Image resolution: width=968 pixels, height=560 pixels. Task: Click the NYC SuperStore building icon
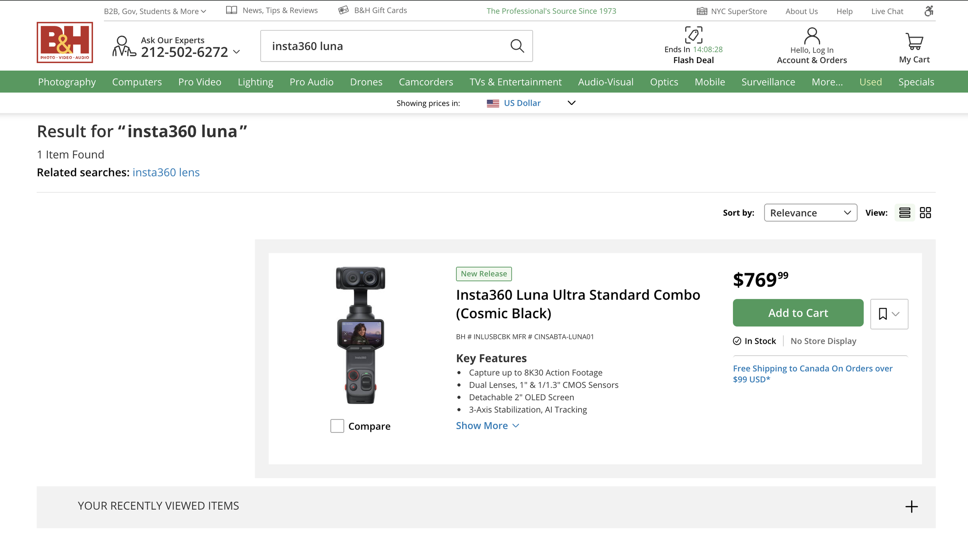point(702,11)
